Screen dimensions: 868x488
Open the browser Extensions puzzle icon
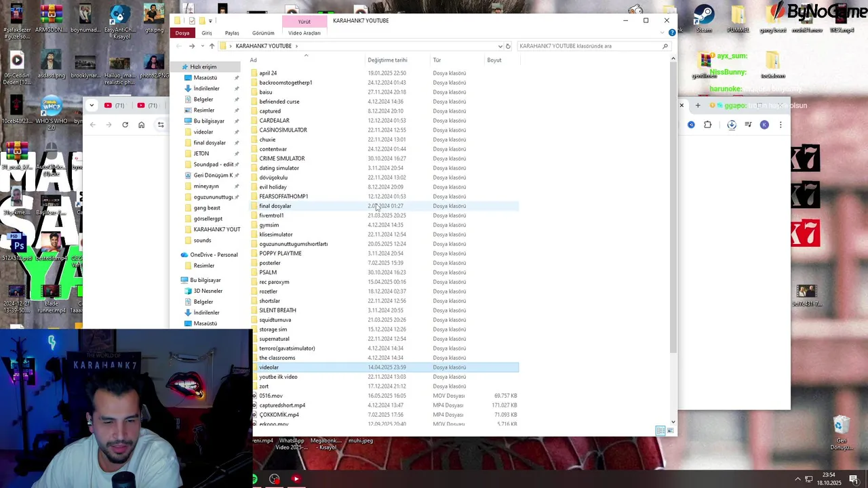click(x=707, y=125)
